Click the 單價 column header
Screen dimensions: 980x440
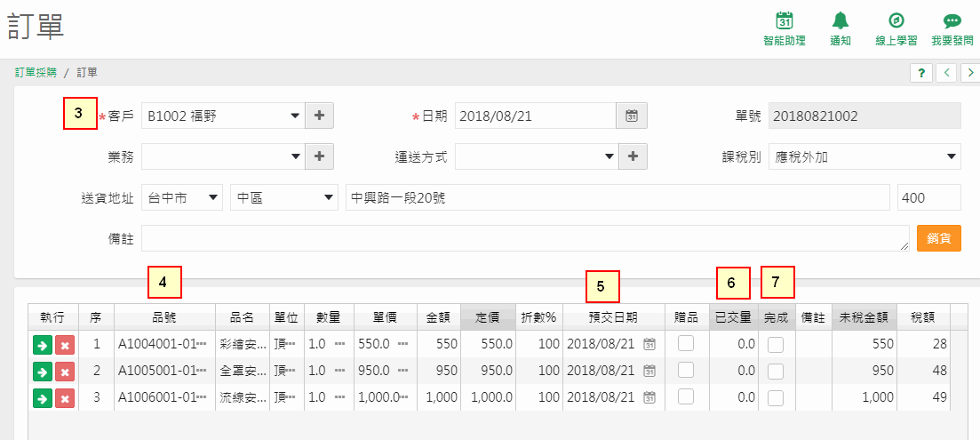pyautogui.click(x=385, y=316)
